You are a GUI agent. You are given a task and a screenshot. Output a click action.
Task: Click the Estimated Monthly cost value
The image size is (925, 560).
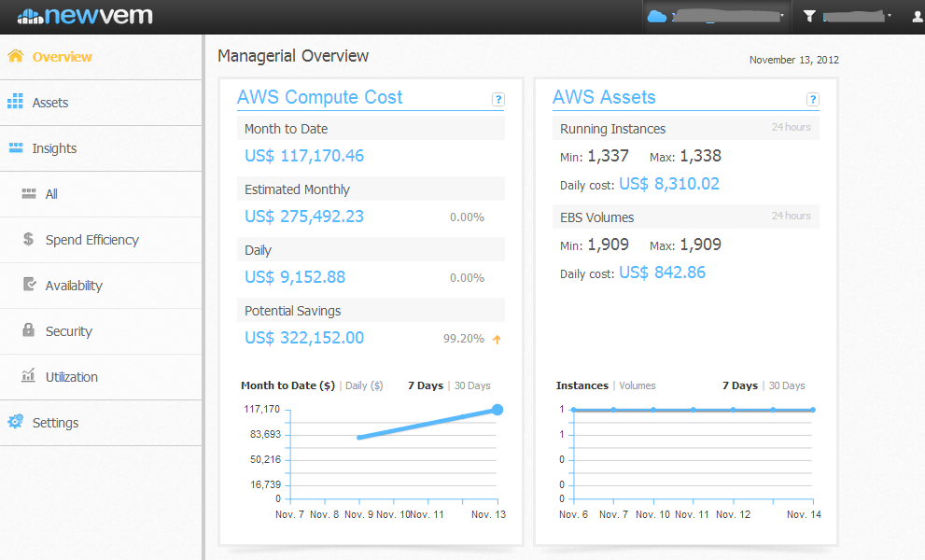[x=304, y=217]
